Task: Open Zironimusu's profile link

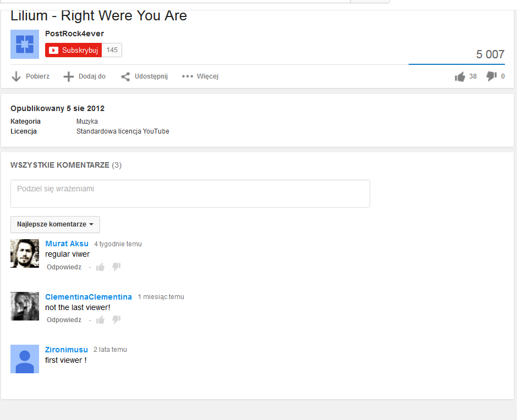Action: (67, 350)
